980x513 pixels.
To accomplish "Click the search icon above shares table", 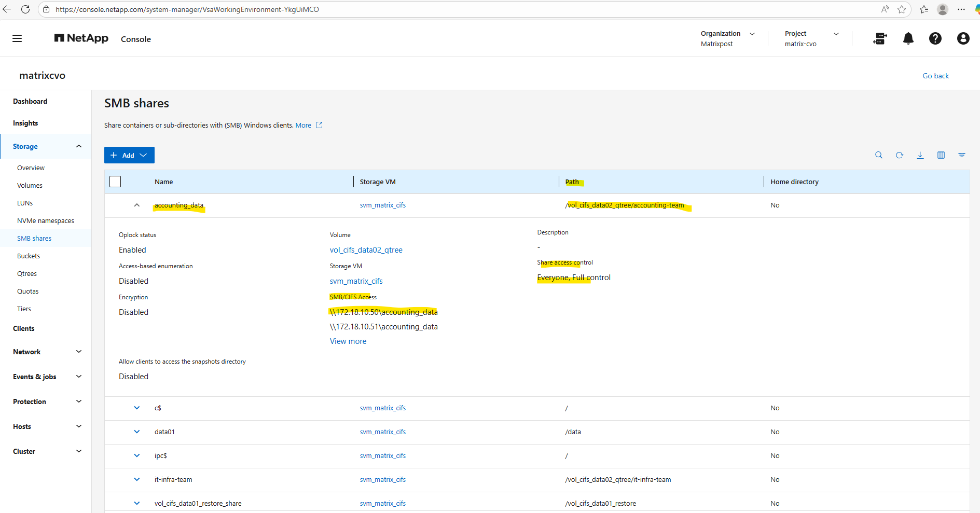I will (x=878, y=155).
